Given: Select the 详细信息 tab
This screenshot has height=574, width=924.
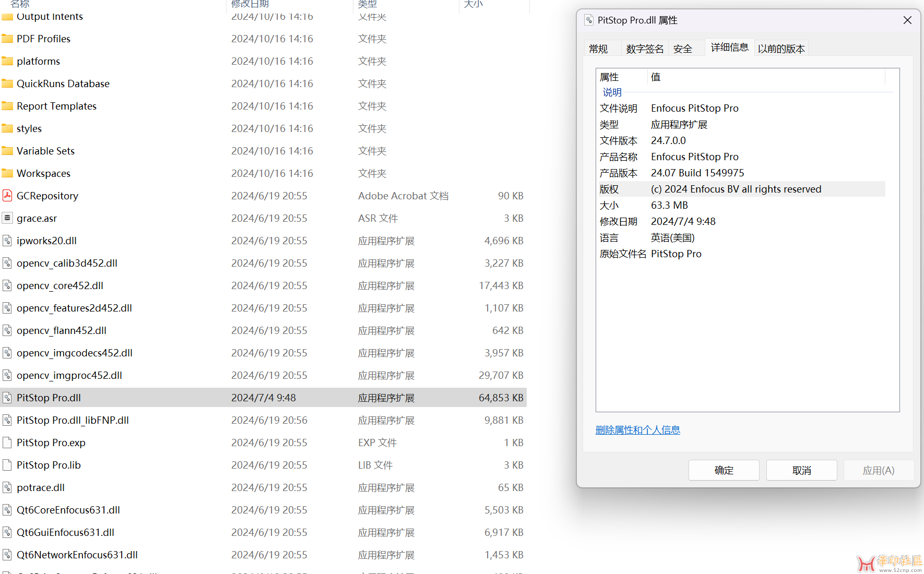Looking at the screenshot, I should click(729, 47).
